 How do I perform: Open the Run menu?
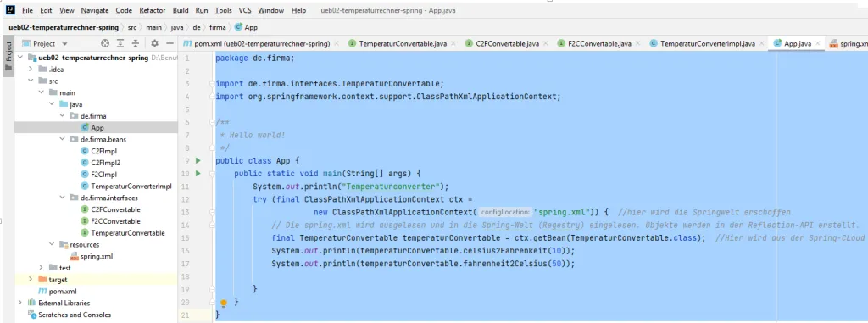pos(202,10)
